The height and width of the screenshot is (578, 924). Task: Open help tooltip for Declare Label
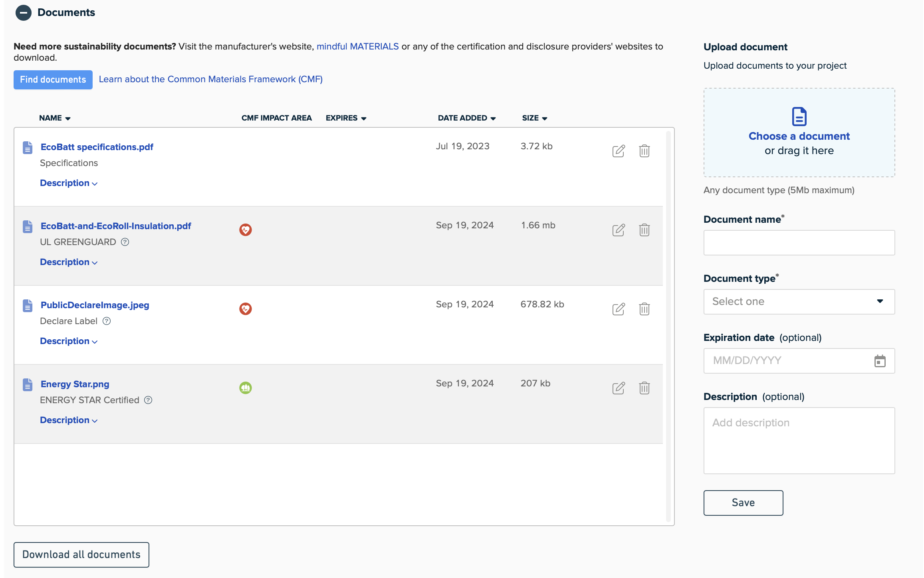pos(107,321)
